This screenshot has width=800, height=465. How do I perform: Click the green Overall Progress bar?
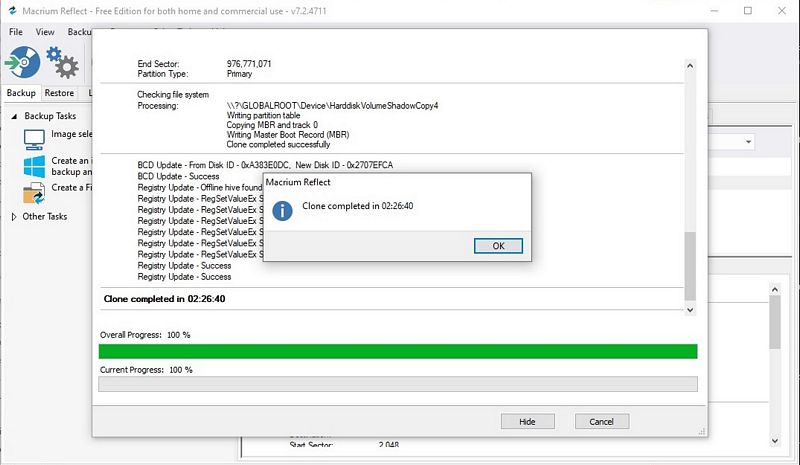pyautogui.click(x=398, y=351)
